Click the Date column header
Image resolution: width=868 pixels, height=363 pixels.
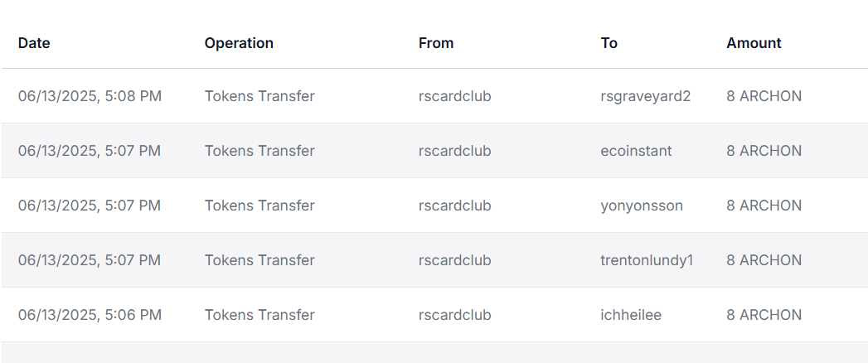coord(34,43)
